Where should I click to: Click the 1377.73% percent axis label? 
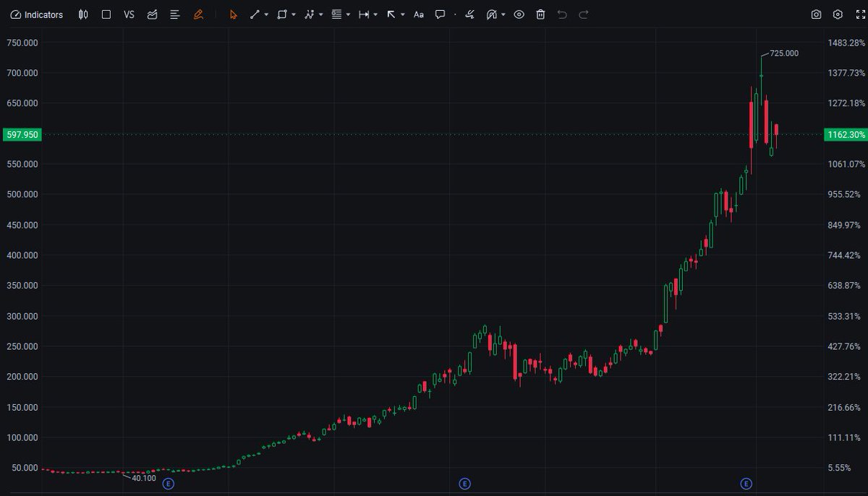tap(846, 73)
